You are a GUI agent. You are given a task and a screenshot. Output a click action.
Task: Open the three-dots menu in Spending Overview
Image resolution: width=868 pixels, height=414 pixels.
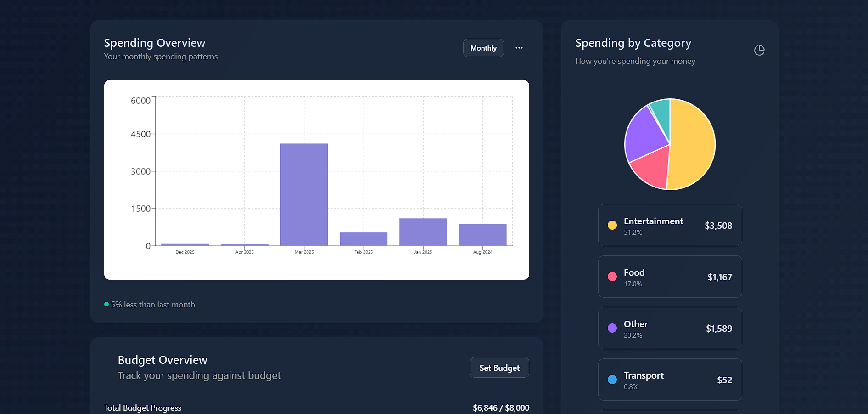point(519,48)
